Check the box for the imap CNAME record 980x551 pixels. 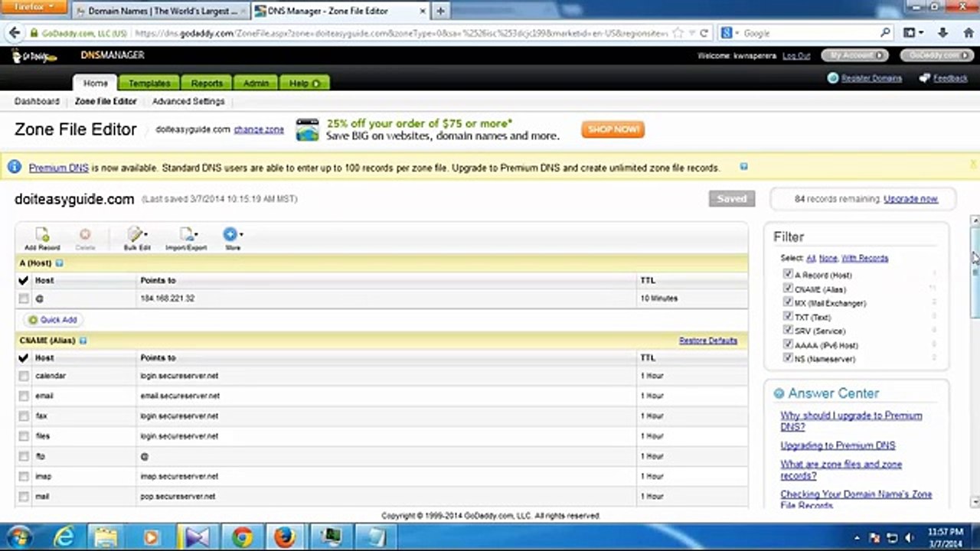tap(24, 476)
